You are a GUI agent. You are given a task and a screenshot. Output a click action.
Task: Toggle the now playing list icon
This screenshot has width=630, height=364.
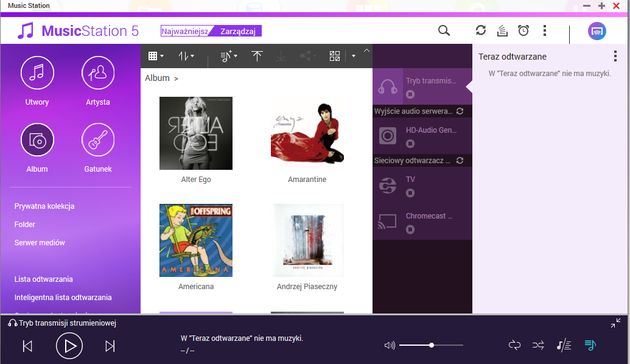[x=590, y=345]
